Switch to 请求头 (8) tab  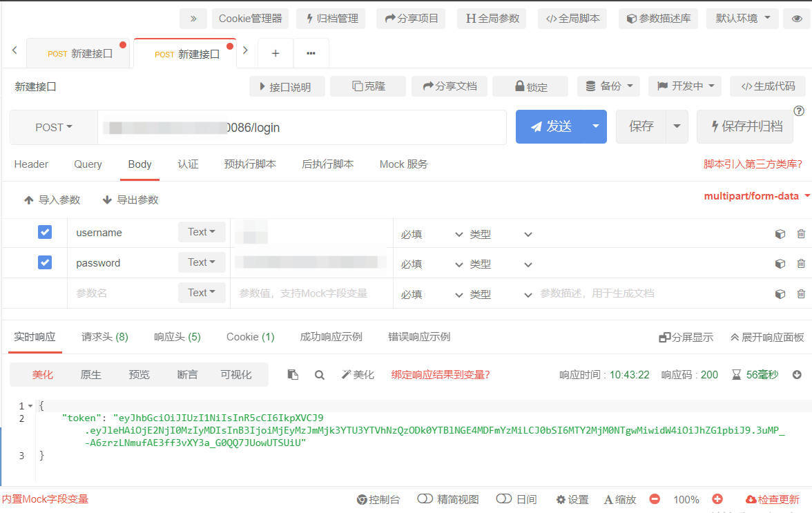(x=105, y=337)
